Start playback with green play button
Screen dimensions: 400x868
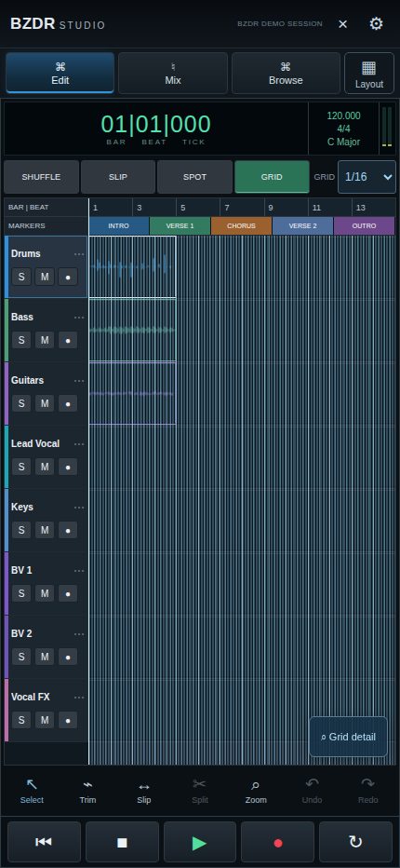[200, 842]
